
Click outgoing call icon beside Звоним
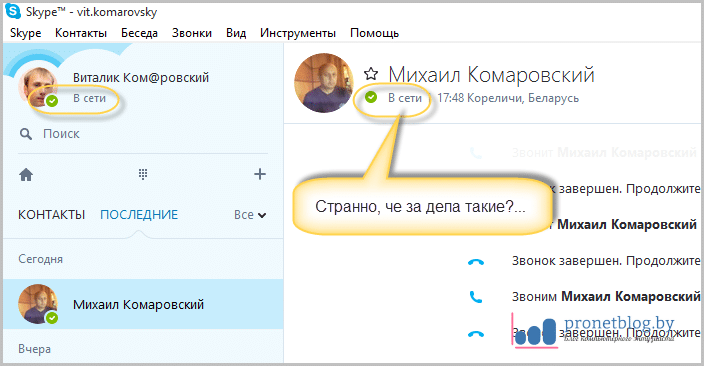[475, 297]
